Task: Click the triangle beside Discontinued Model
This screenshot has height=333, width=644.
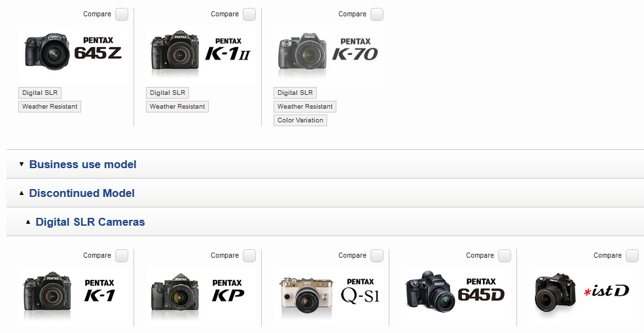Action: pos(22,193)
